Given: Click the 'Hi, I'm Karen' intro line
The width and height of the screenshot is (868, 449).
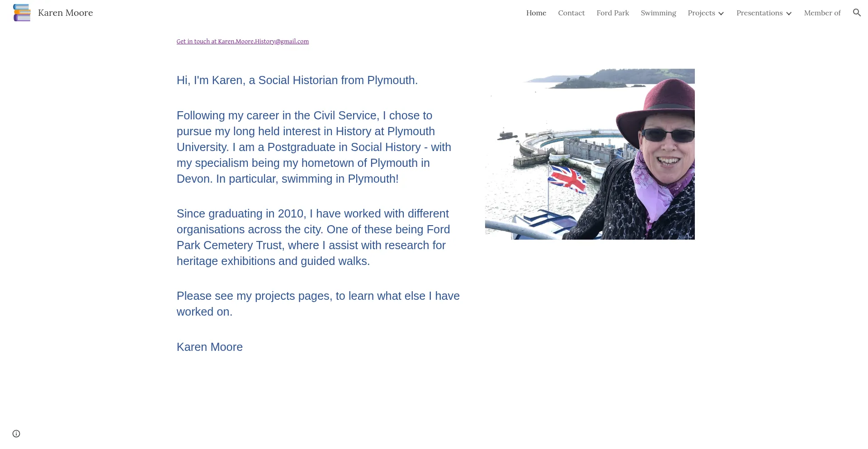Looking at the screenshot, I should click(297, 80).
